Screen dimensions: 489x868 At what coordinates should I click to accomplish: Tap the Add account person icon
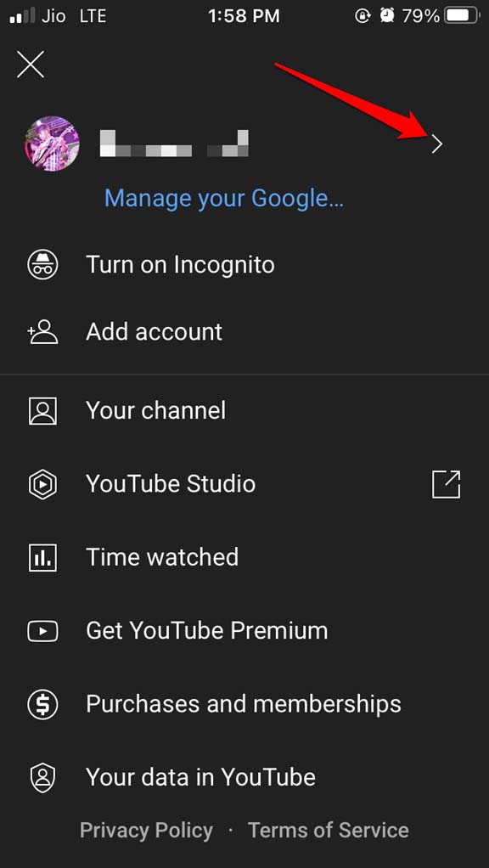coord(42,332)
